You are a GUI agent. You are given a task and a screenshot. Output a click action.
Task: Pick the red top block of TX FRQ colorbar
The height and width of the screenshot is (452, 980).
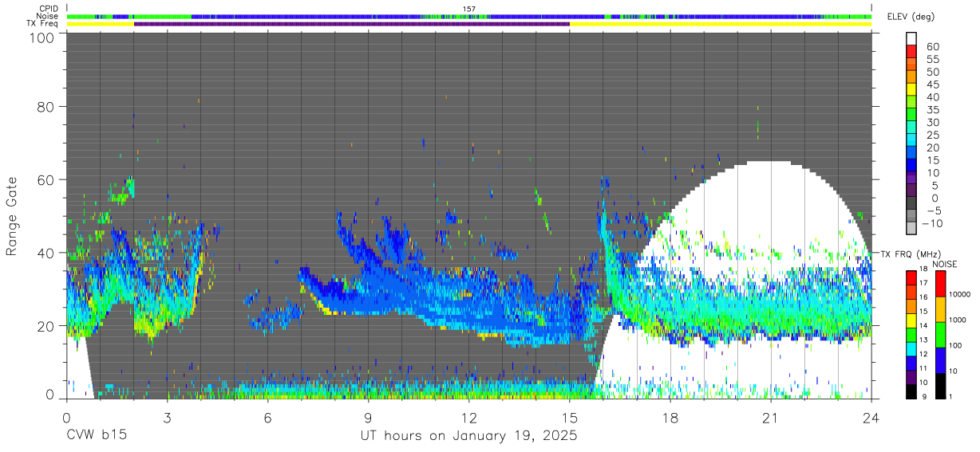coord(911,277)
